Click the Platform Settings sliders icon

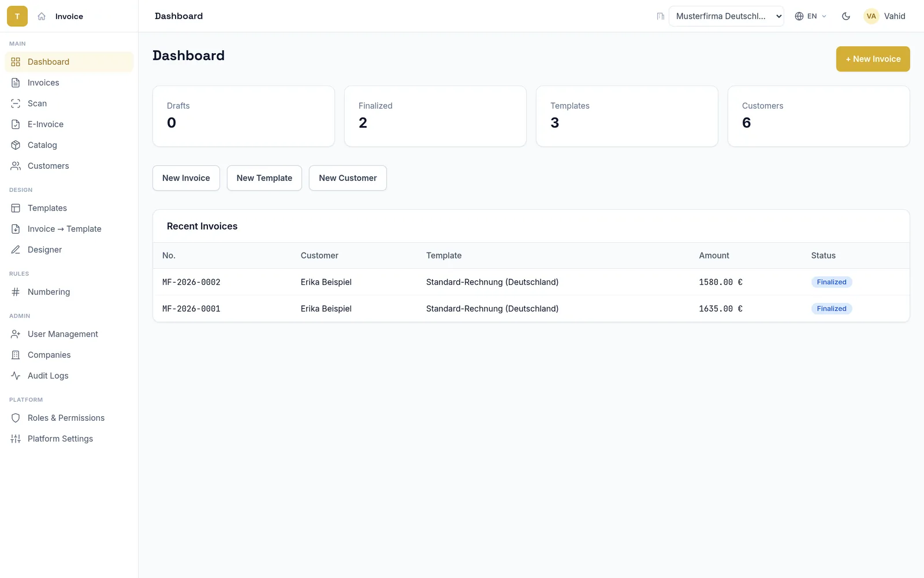pos(16,439)
